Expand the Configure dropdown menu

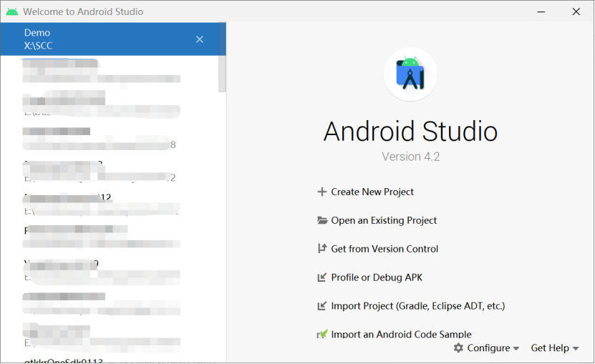[x=486, y=348]
